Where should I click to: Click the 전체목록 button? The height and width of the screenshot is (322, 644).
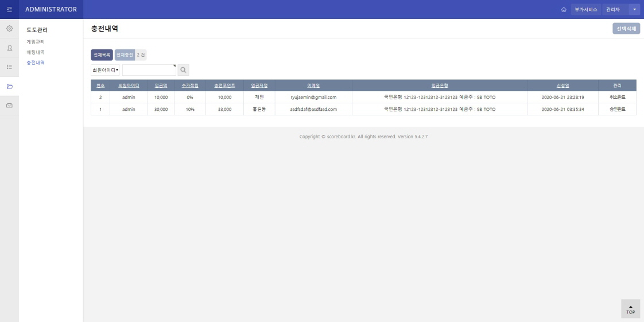(102, 55)
